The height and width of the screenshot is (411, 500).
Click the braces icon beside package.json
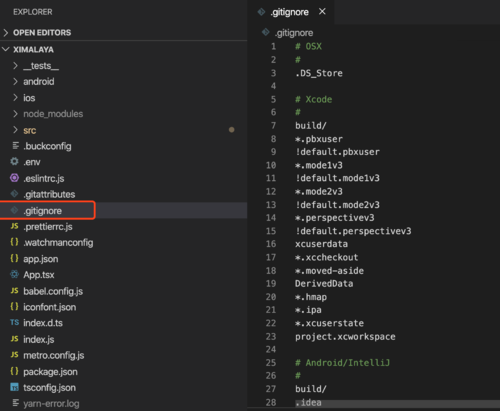tap(14, 371)
